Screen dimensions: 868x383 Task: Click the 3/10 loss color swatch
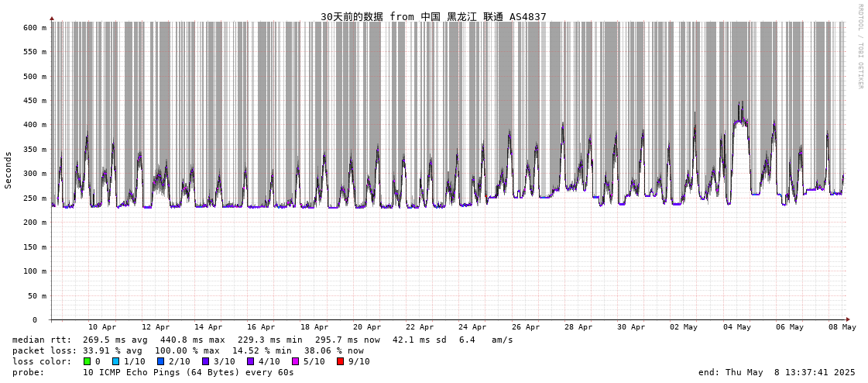(205, 361)
